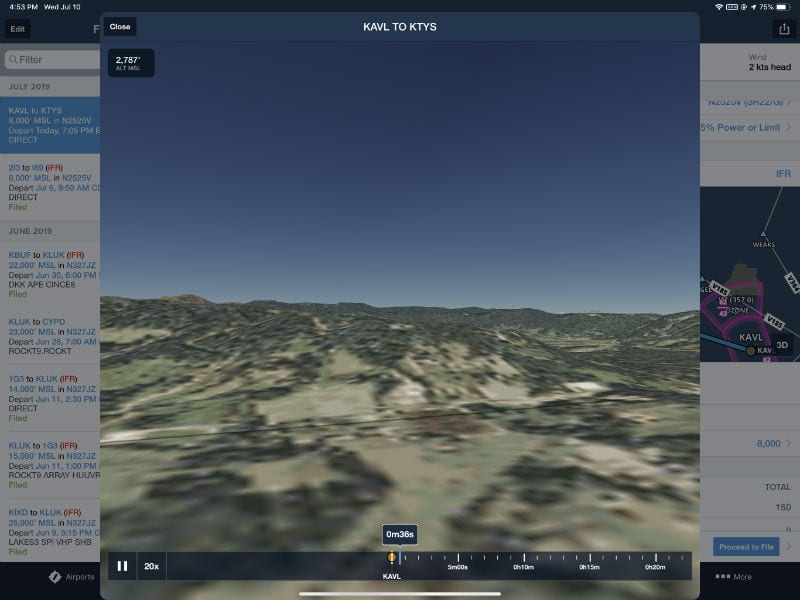Viewport: 800px width, 600px height.
Task: Open the KLUK to CYPD flight
Action: (50, 336)
